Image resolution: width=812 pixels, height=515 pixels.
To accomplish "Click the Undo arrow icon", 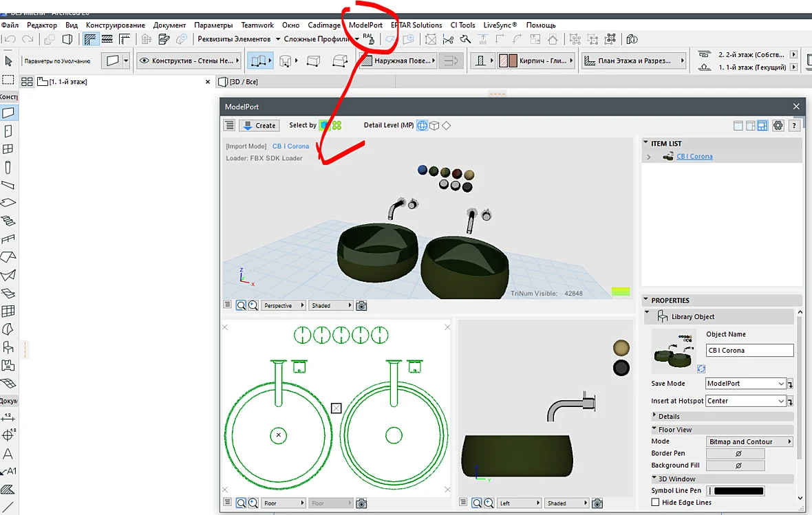I will 10,39.
